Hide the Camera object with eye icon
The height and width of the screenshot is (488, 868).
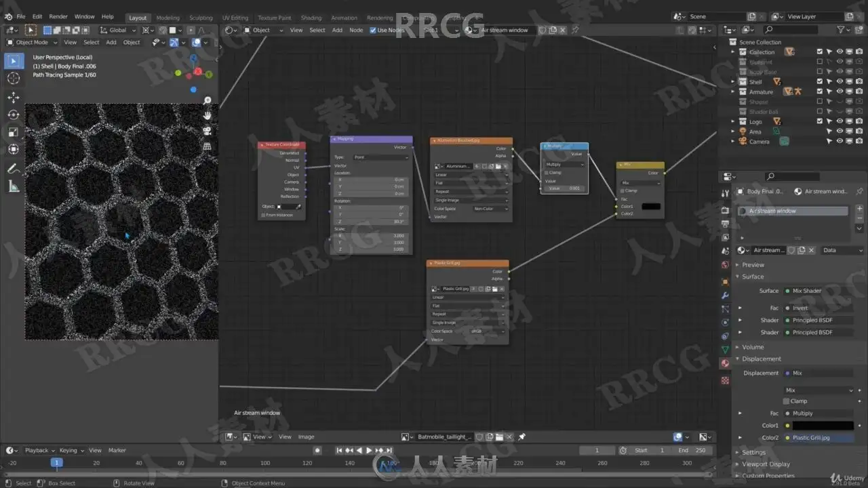840,142
